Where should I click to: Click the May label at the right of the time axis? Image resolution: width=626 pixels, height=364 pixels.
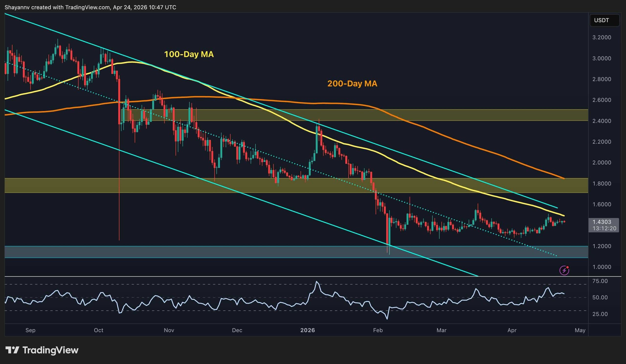pyautogui.click(x=581, y=330)
